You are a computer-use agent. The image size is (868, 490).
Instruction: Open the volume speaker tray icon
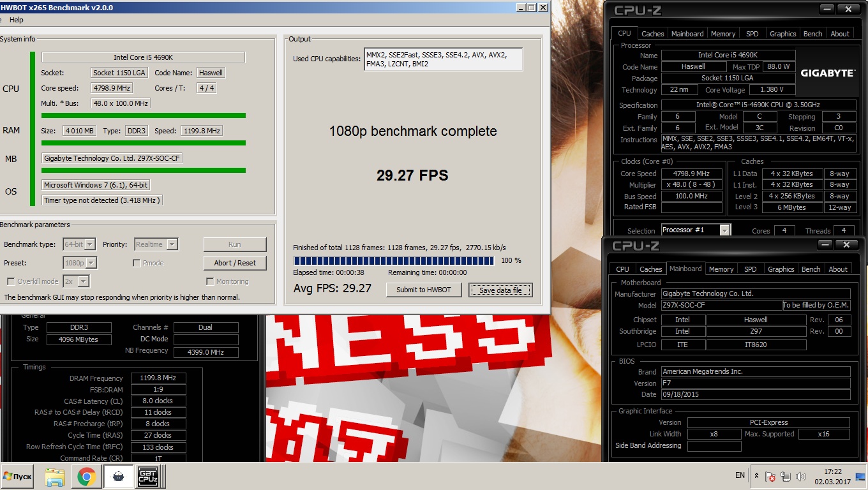click(x=800, y=477)
